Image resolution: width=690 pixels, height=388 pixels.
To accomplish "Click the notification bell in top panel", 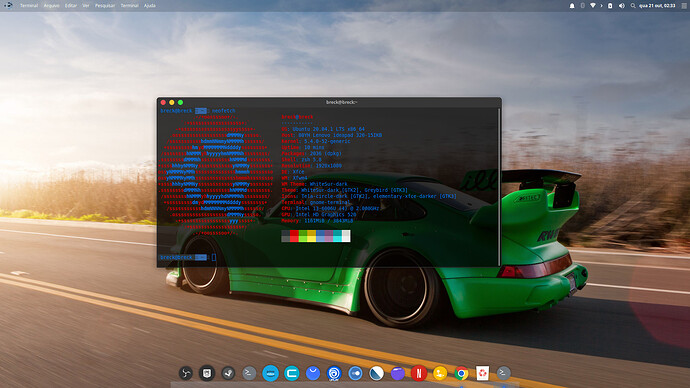I will click(x=572, y=6).
